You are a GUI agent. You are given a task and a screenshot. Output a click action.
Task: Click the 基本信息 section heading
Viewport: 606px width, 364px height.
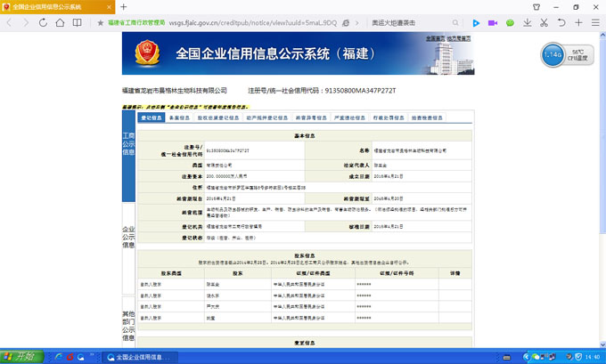pos(305,136)
